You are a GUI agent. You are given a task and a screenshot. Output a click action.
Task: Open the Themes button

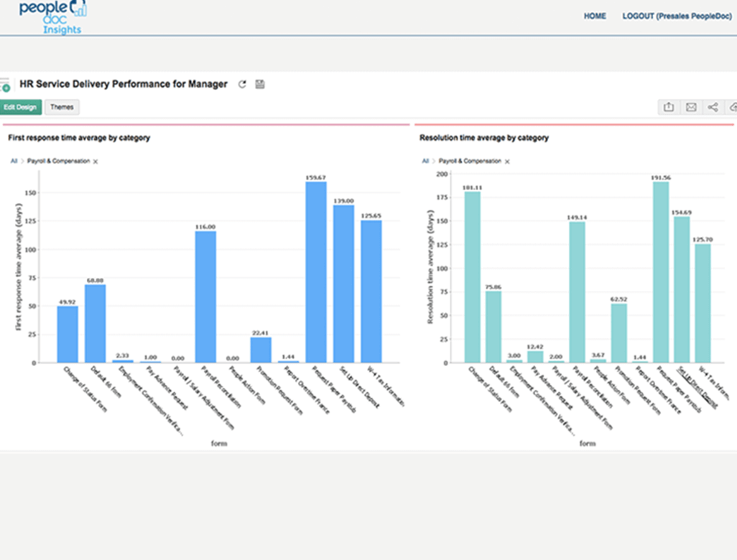62,107
